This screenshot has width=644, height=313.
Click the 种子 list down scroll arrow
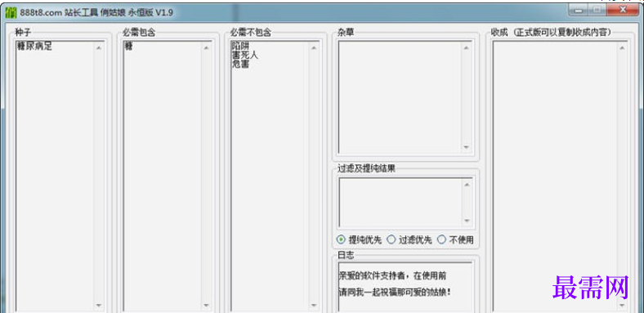point(99,305)
